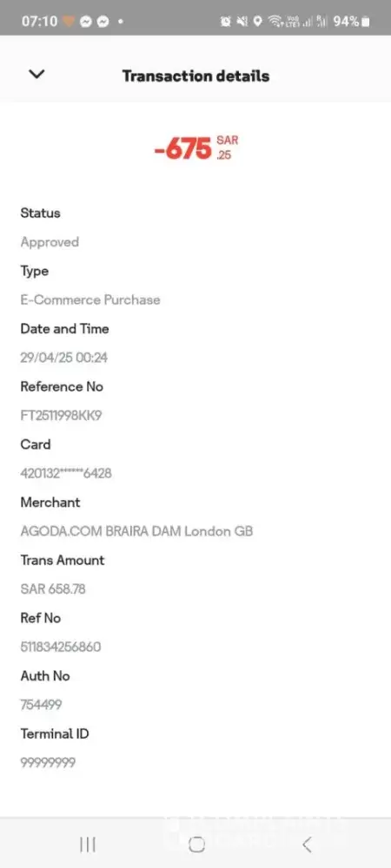Viewport: 391px width, 868px height.
Task: Tap the location pin status icon
Action: pos(257,21)
